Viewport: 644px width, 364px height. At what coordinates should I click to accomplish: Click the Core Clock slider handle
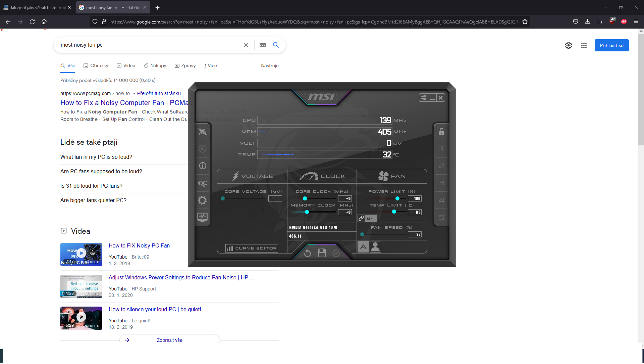pos(305,199)
